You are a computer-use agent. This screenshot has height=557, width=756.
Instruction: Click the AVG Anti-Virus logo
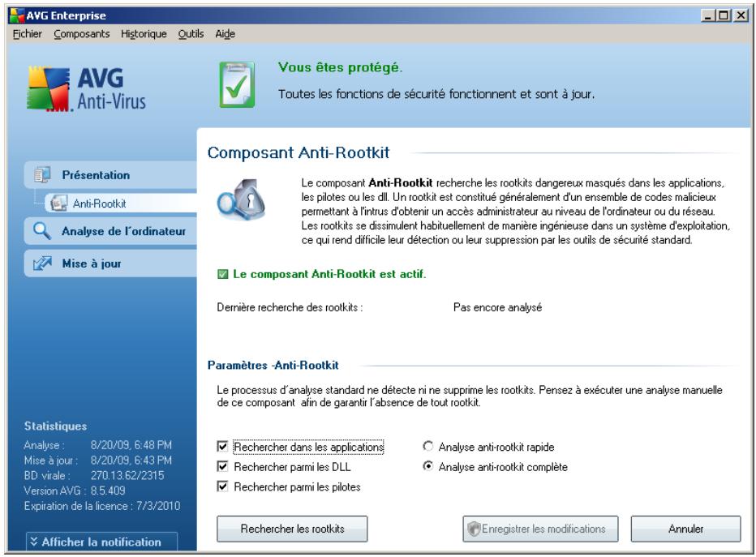pos(87,89)
